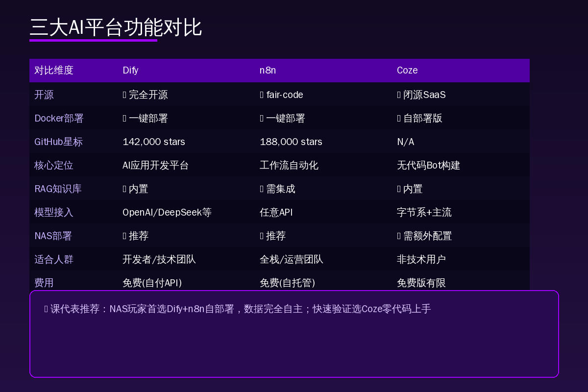This screenshot has width=588, height=392.
Task: Click the 工作流自动化 cell
Action: tap(289, 165)
